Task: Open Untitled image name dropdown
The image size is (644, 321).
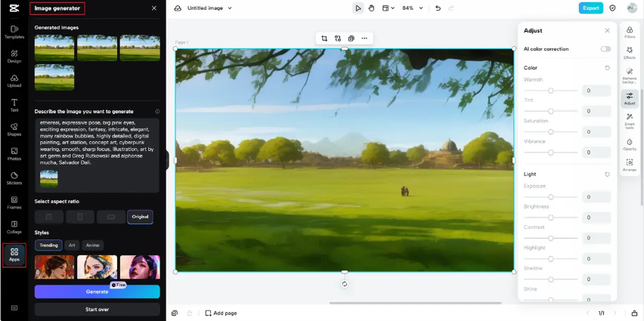Action: coord(209,8)
